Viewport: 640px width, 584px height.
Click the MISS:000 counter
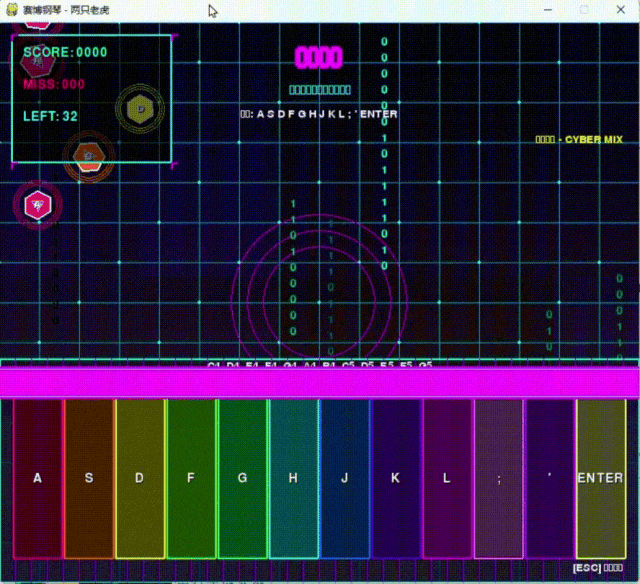coord(54,84)
